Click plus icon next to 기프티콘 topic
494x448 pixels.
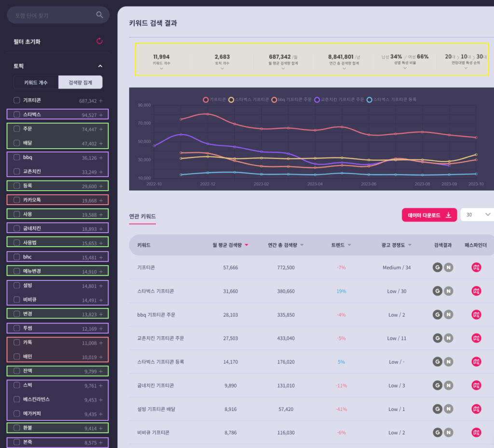(x=101, y=101)
